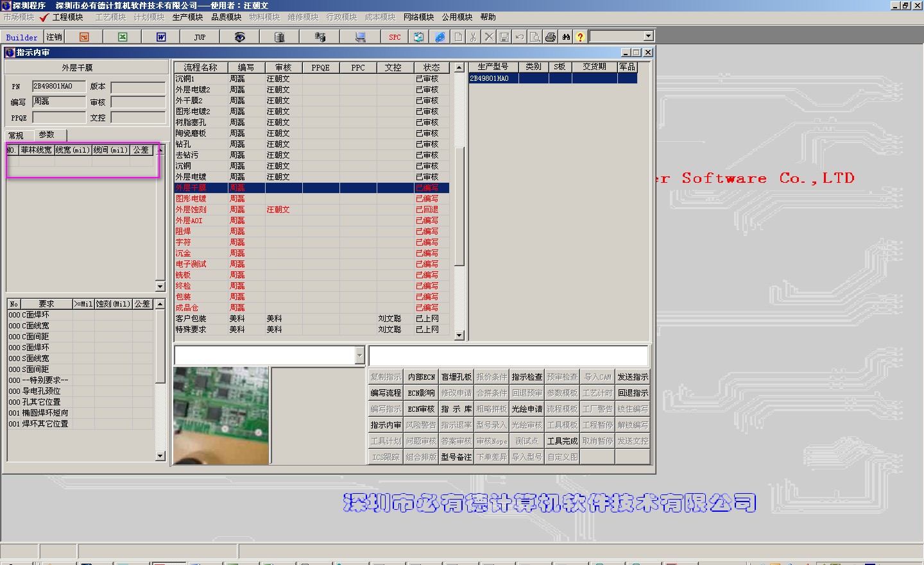The width and height of the screenshot is (924, 565).
Task: Click the Word export toolbar icon
Action: (x=161, y=37)
